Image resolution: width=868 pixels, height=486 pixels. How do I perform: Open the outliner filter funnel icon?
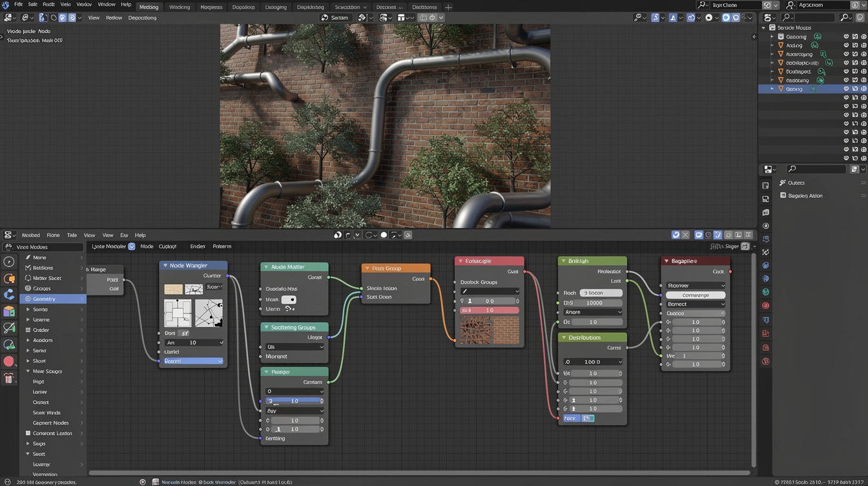tap(860, 17)
